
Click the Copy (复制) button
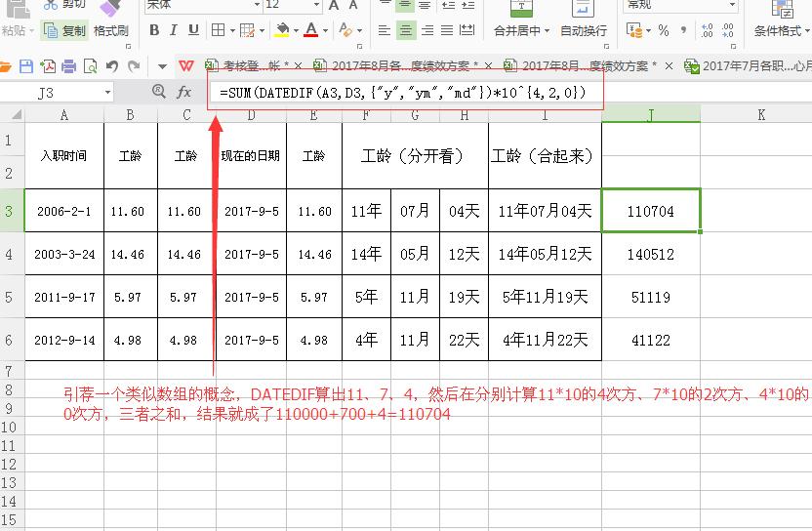(x=64, y=31)
